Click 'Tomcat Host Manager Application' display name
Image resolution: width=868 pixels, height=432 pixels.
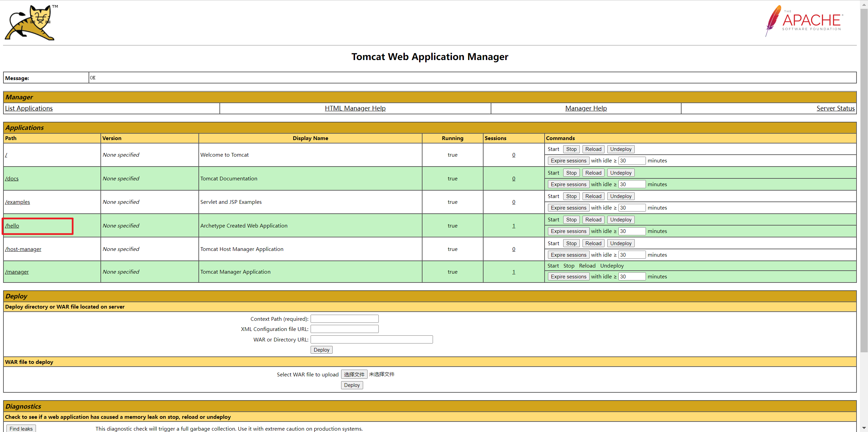pos(242,249)
